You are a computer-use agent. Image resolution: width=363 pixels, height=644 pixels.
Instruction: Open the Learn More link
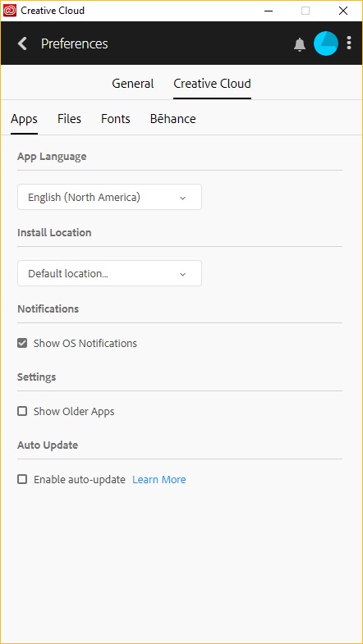pos(159,480)
